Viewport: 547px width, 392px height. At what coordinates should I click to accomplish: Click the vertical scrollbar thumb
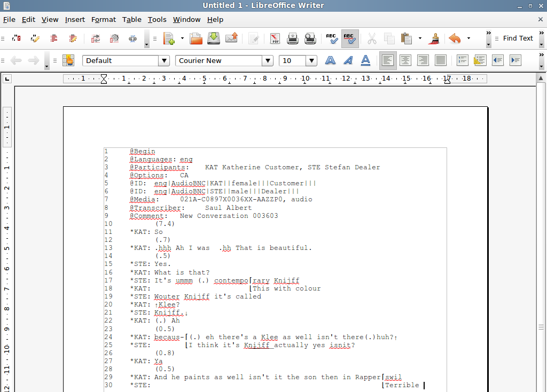(541, 327)
